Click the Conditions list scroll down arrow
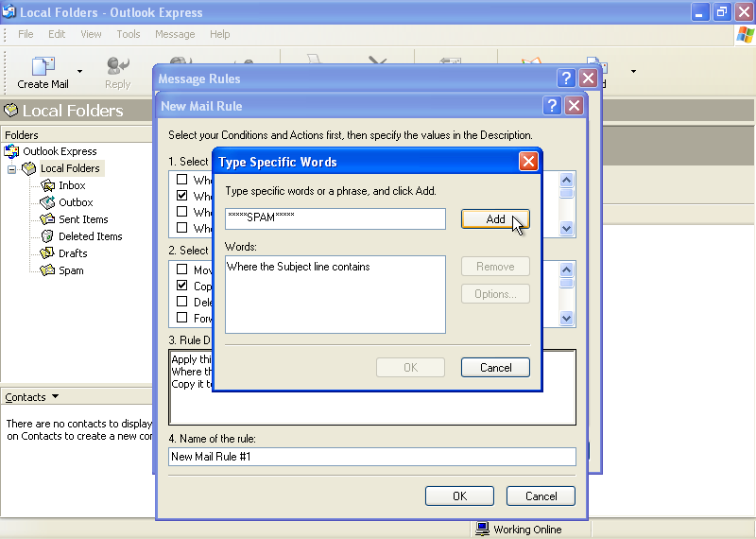756x539 pixels. coord(566,228)
